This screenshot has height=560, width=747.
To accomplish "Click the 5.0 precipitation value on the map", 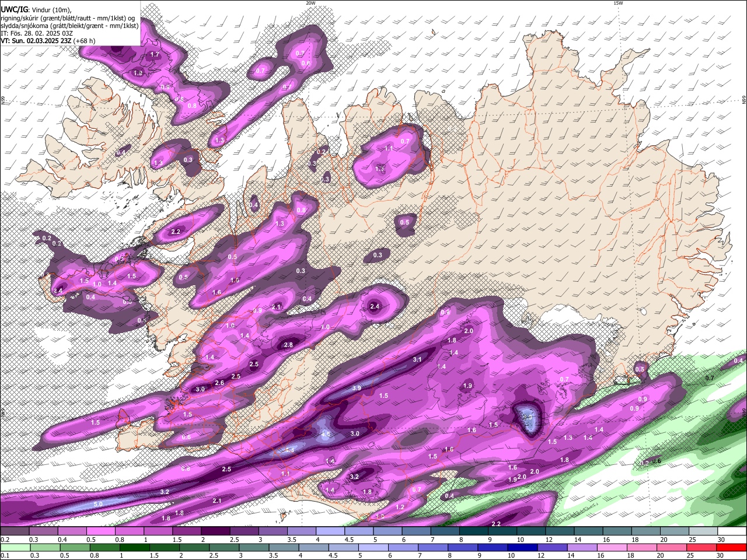I will [98, 504].
